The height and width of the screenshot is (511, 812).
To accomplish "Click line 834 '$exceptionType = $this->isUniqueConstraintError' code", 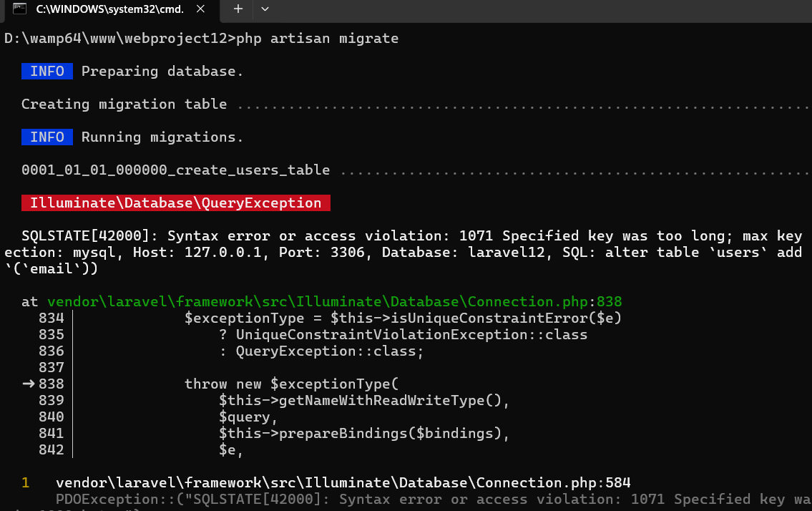I will coord(403,318).
